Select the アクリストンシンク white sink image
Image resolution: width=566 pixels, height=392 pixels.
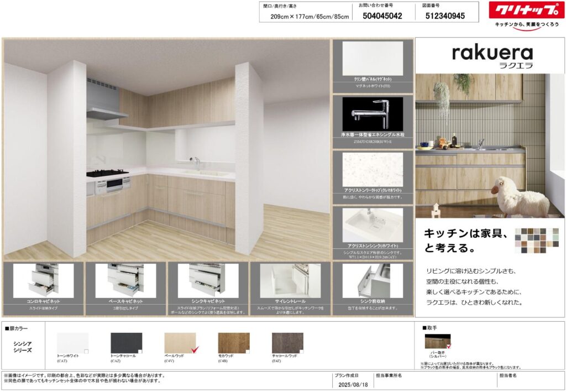pos(372,224)
